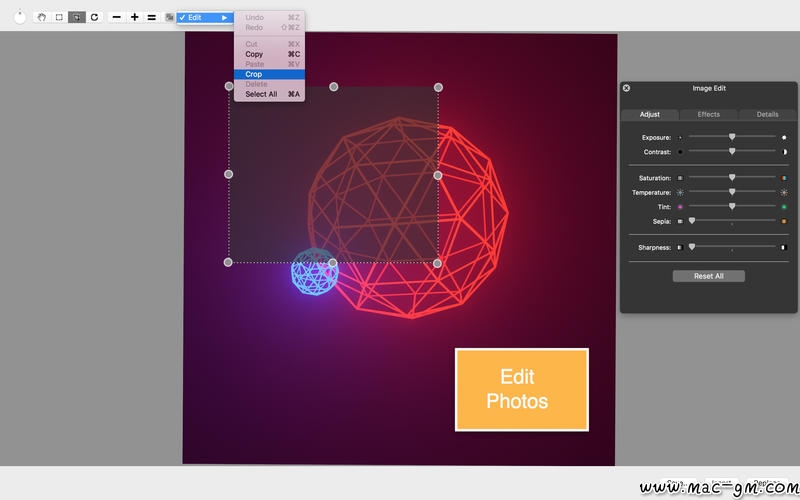Click the round white knob in toolbar

[19, 17]
